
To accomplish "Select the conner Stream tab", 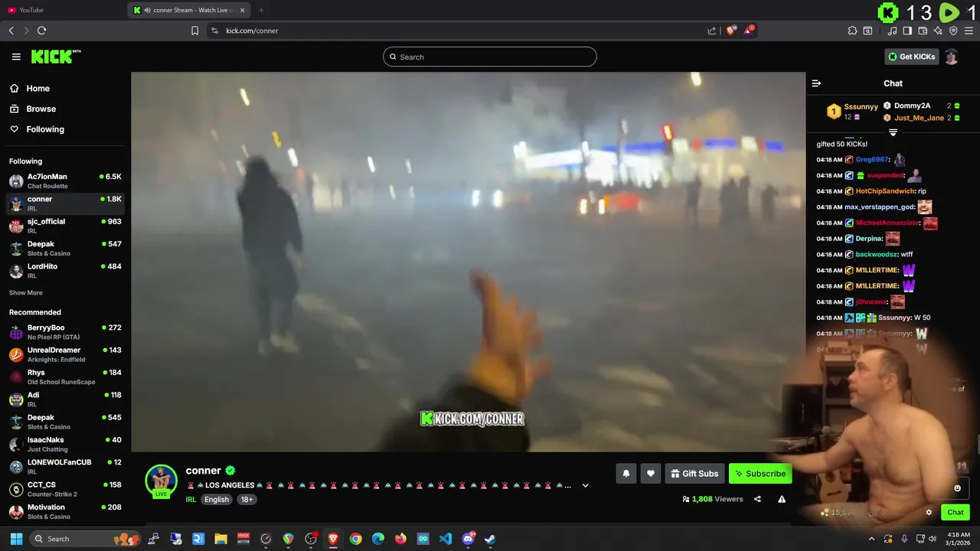I will (190, 10).
